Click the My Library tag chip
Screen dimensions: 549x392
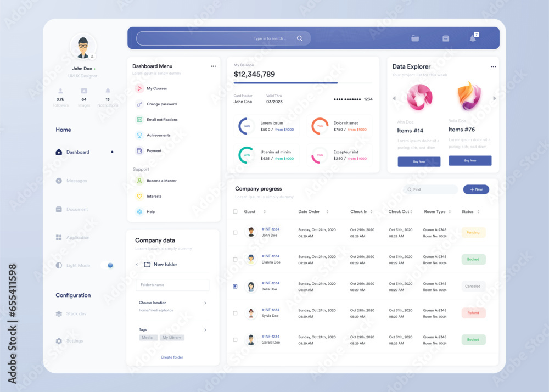coord(171,338)
